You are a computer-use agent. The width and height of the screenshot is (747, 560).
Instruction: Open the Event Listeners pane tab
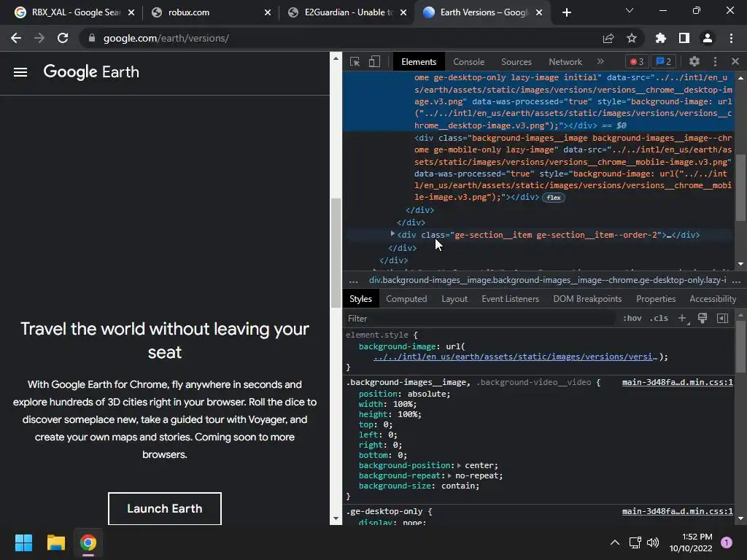tap(510, 299)
